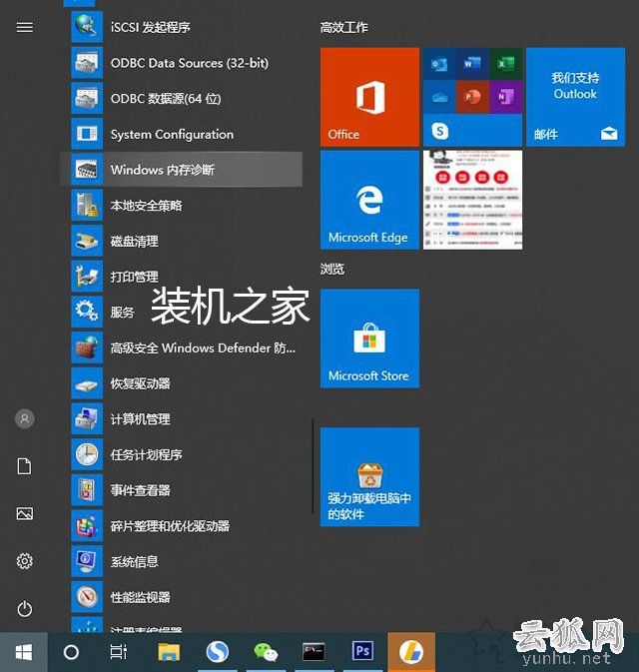Open WeChat on taskbar
This screenshot has width=639, height=672.
point(266,652)
